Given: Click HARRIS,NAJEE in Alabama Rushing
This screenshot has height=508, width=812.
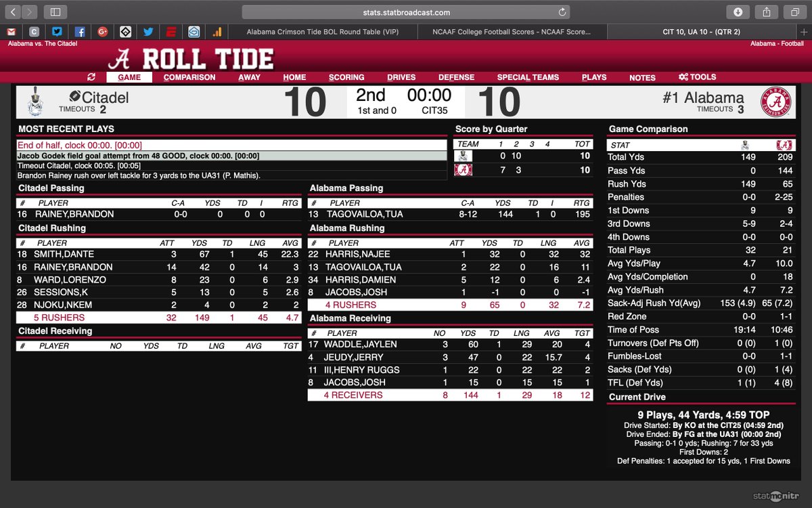Looking at the screenshot, I should [x=357, y=253].
